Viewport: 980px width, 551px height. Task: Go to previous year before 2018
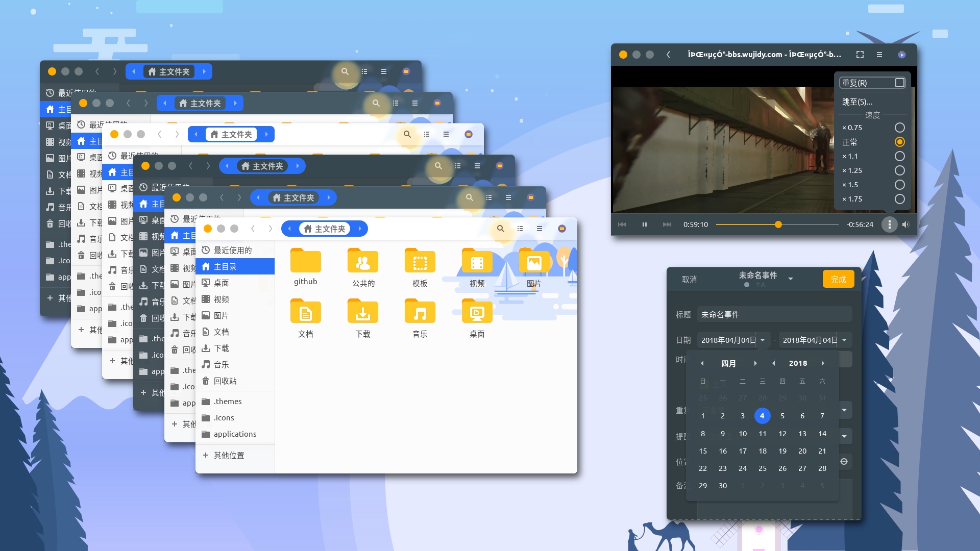tap(774, 363)
